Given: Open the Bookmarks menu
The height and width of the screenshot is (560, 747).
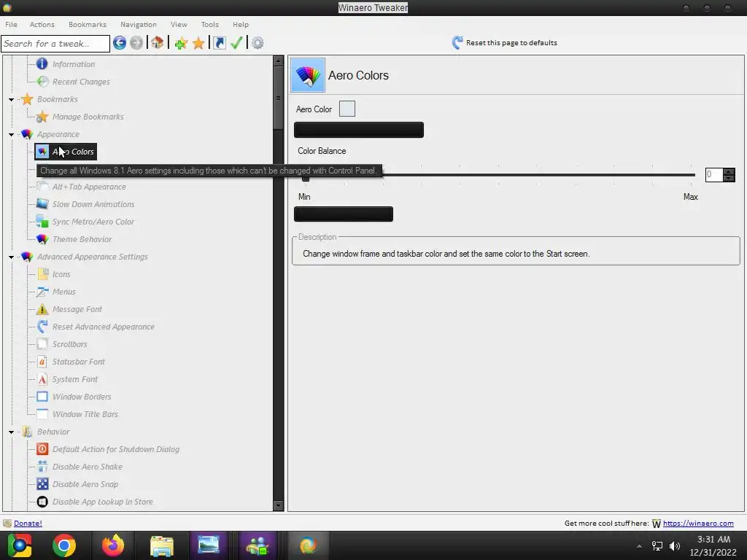Looking at the screenshot, I should pyautogui.click(x=88, y=24).
